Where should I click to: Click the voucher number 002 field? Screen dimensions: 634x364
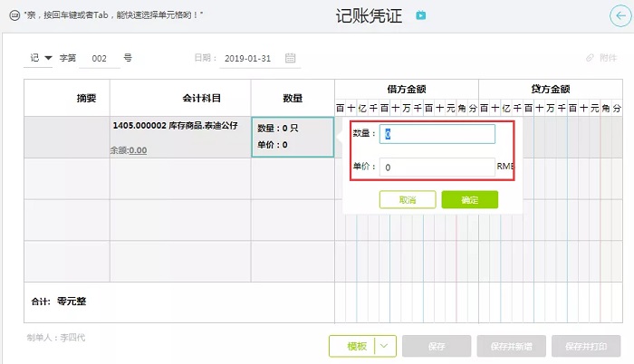[x=100, y=58]
